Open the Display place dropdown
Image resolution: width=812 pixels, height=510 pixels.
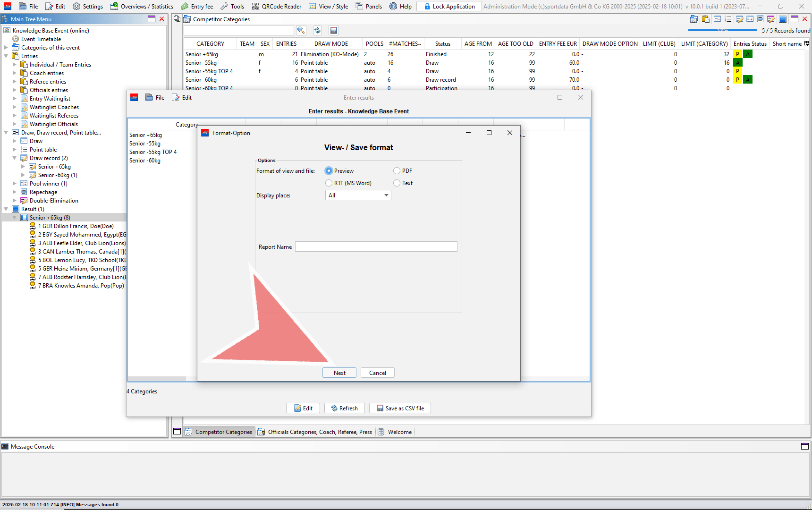click(358, 195)
